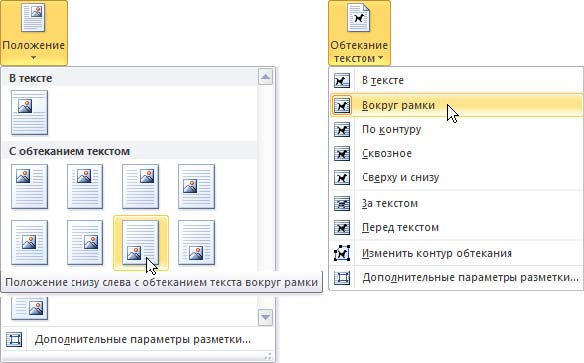Image resolution: width=584 pixels, height=363 pixels.
Task: Choose bottom-center position with text wrapping
Action: click(196, 242)
